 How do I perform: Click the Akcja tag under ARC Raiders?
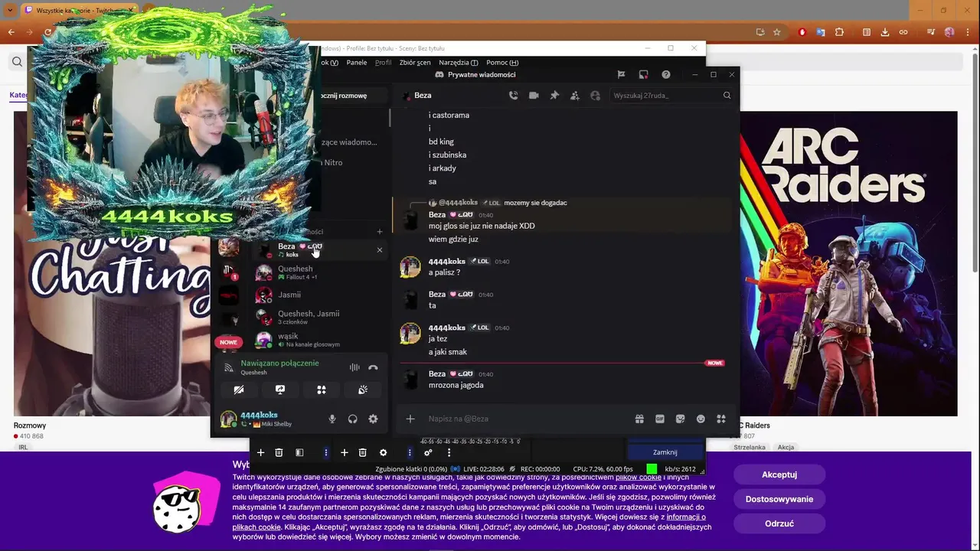pyautogui.click(x=786, y=447)
